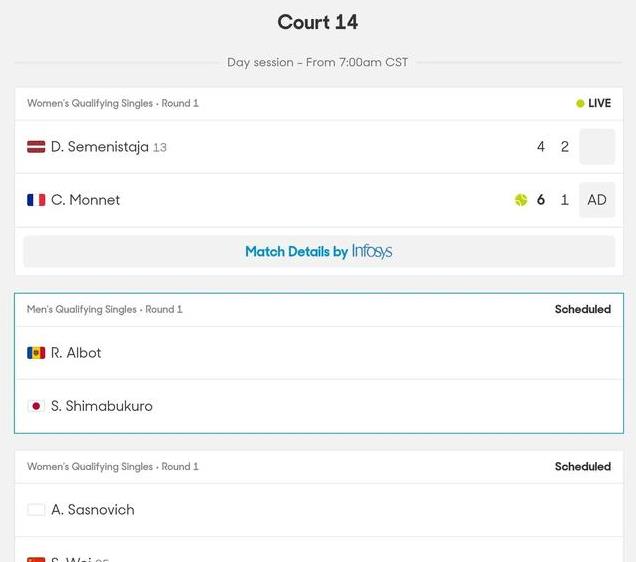Click Men's Qualifying Singles Round 1 header
This screenshot has height=562, width=636.
tap(105, 309)
